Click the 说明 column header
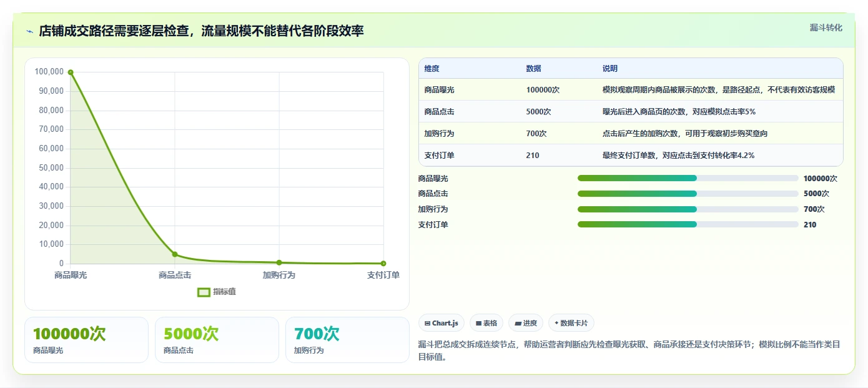This screenshot has height=388, width=868. click(x=609, y=69)
